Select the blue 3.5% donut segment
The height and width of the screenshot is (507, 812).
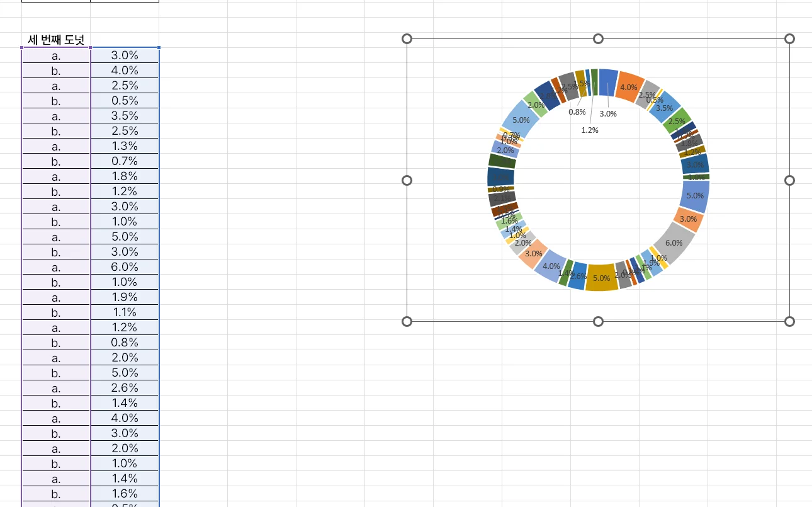pyautogui.click(x=666, y=106)
